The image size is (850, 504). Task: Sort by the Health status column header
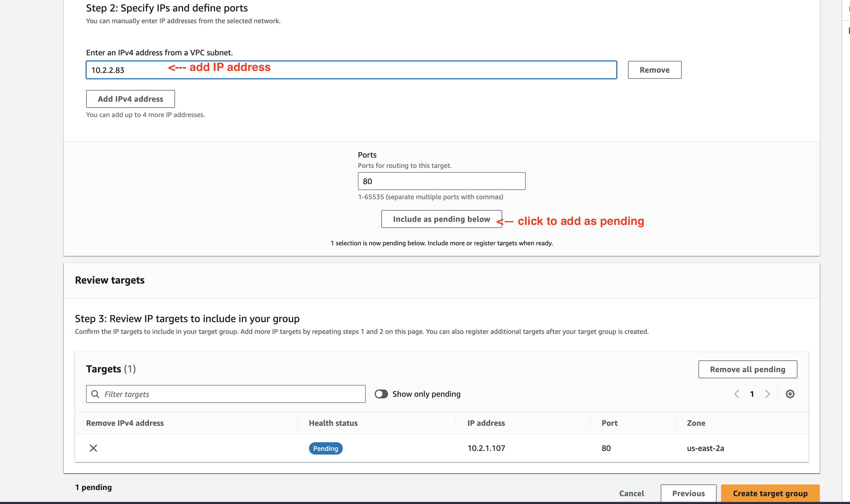pos(333,423)
